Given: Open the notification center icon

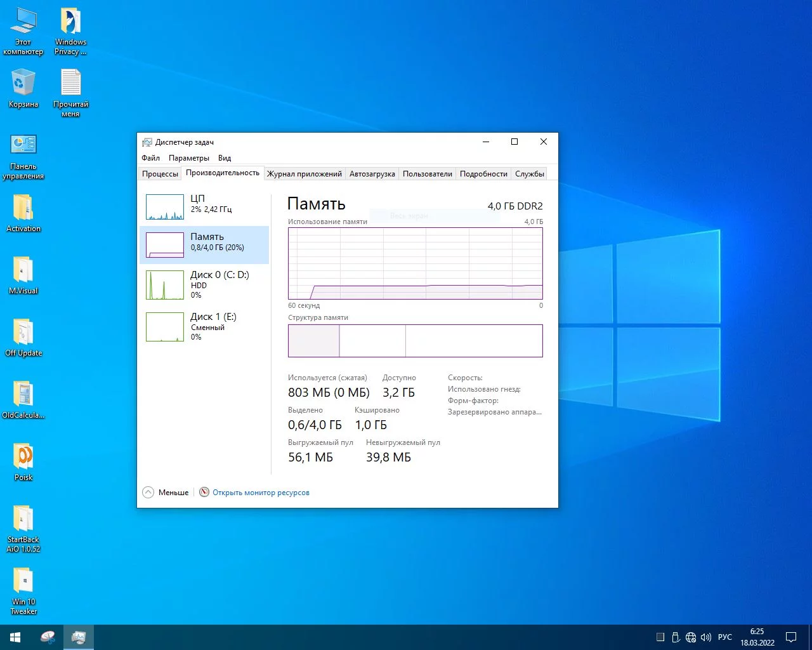Looking at the screenshot, I should tap(791, 637).
